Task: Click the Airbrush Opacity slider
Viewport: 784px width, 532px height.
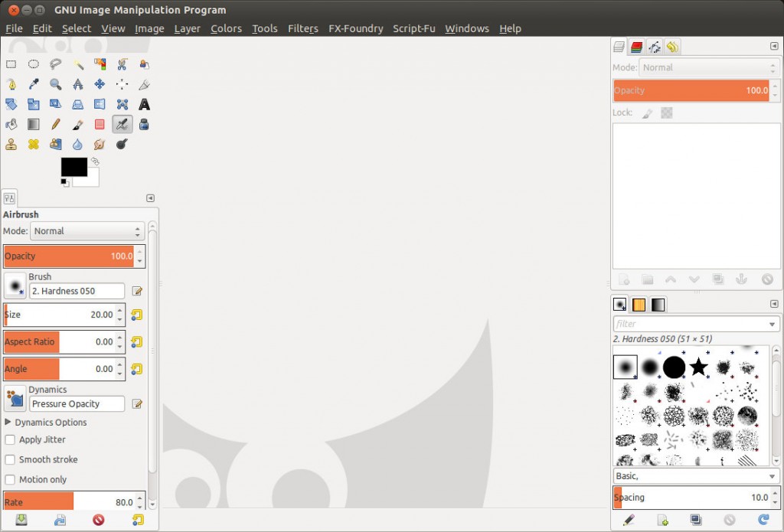Action: point(69,256)
